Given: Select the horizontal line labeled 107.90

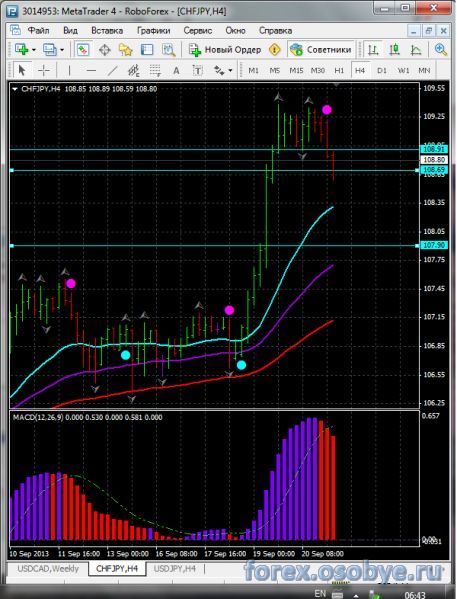Looking at the screenshot, I should [214, 246].
